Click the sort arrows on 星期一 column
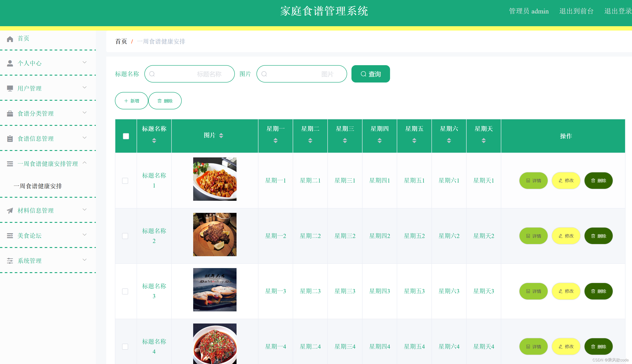 coord(275,141)
